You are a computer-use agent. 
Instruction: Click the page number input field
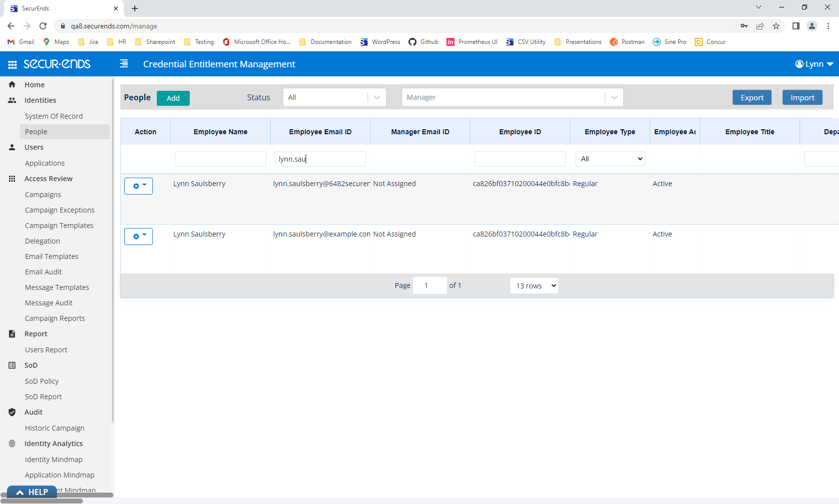point(429,285)
